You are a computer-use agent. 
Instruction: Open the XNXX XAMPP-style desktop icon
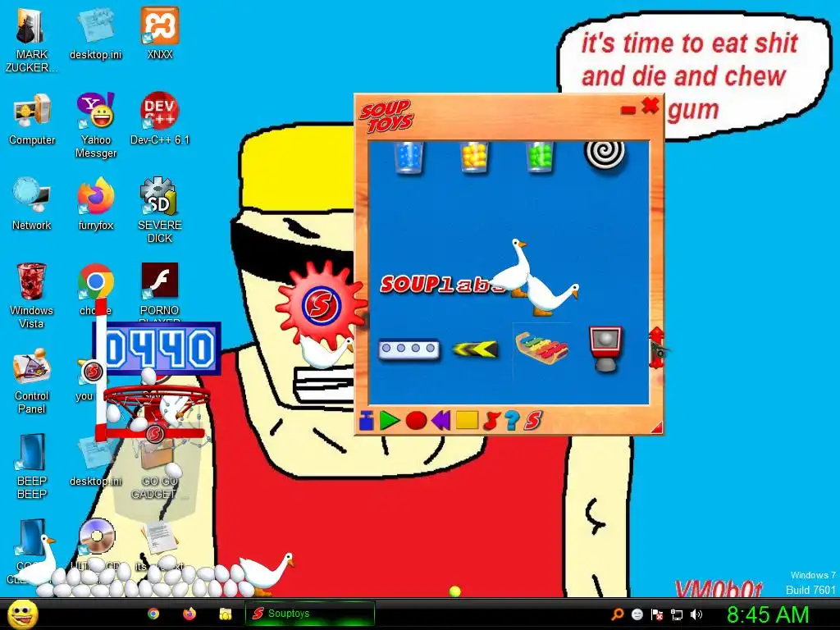point(160,33)
